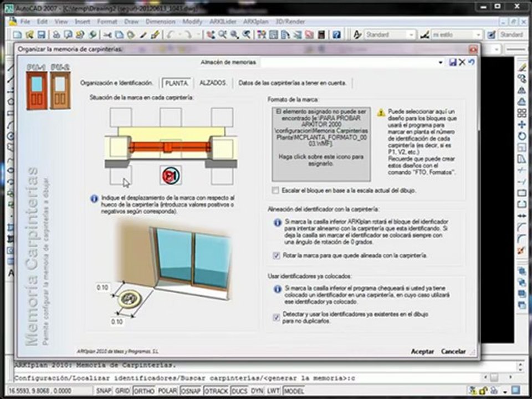Viewport: 532px width, 399px height.
Task: Open the Dimension menu
Action: click(160, 22)
